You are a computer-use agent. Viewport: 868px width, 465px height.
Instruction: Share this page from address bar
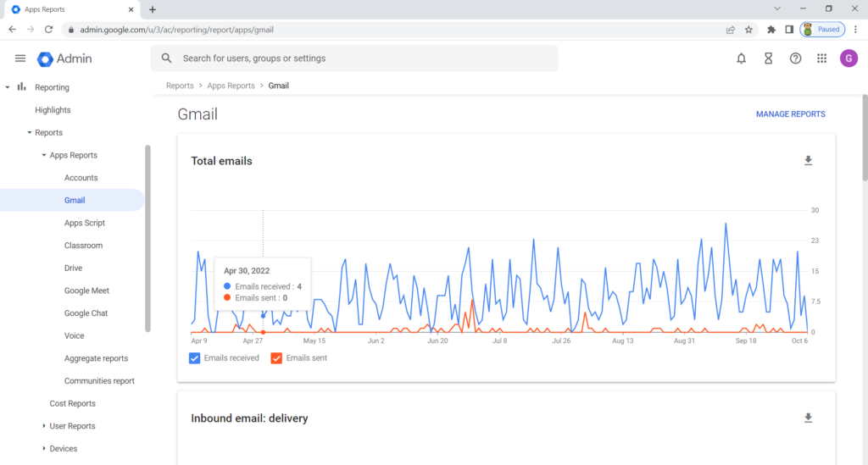pyautogui.click(x=731, y=30)
